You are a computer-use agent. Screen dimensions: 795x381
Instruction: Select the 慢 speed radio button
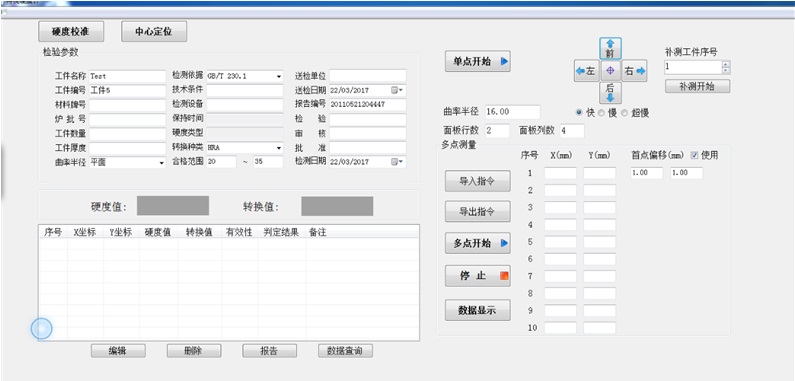tap(601, 113)
